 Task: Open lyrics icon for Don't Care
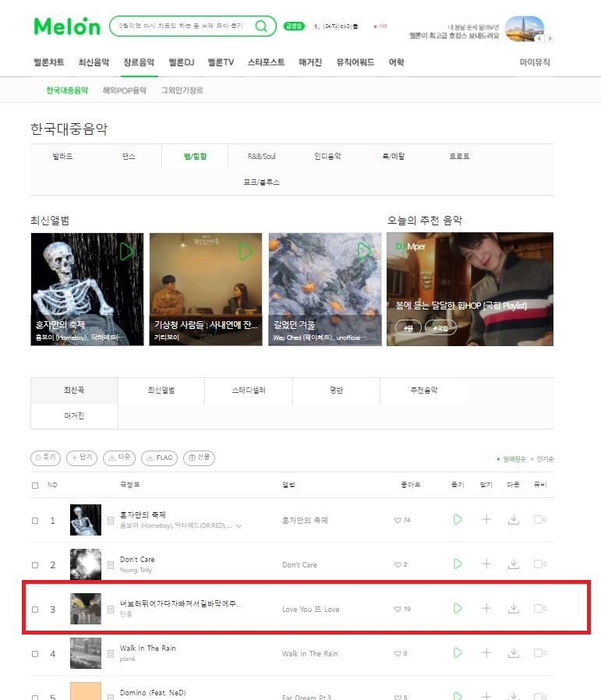(111, 565)
